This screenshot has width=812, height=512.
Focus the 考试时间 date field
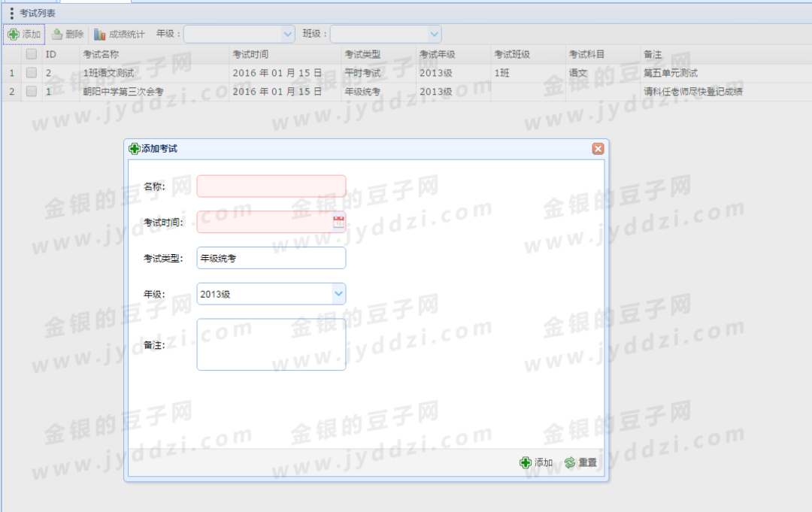(264, 222)
